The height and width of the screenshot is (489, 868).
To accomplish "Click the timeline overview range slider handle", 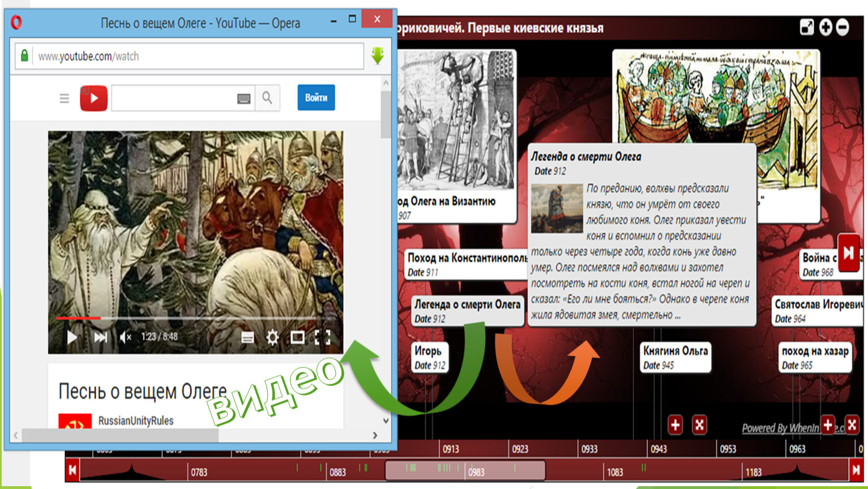I will (x=465, y=471).
